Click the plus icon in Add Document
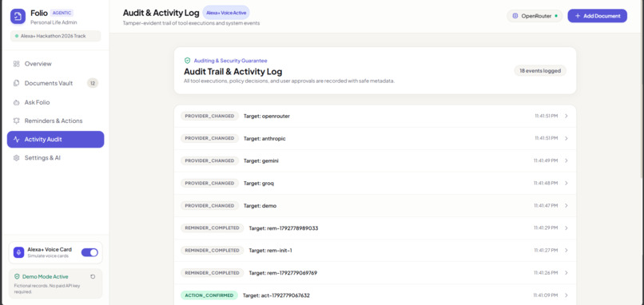 point(578,16)
